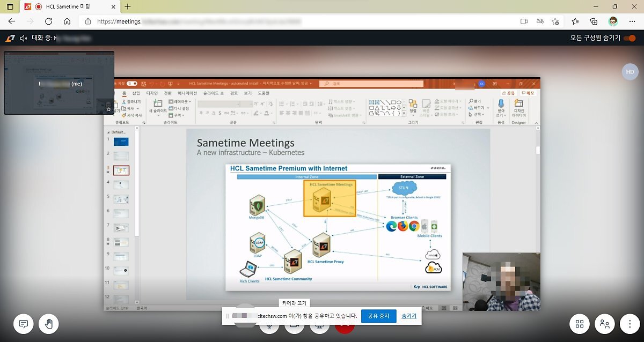This screenshot has width=644, height=342.
Task: Select slide 7 thumbnail in PowerPoint panel
Action: (x=121, y=228)
